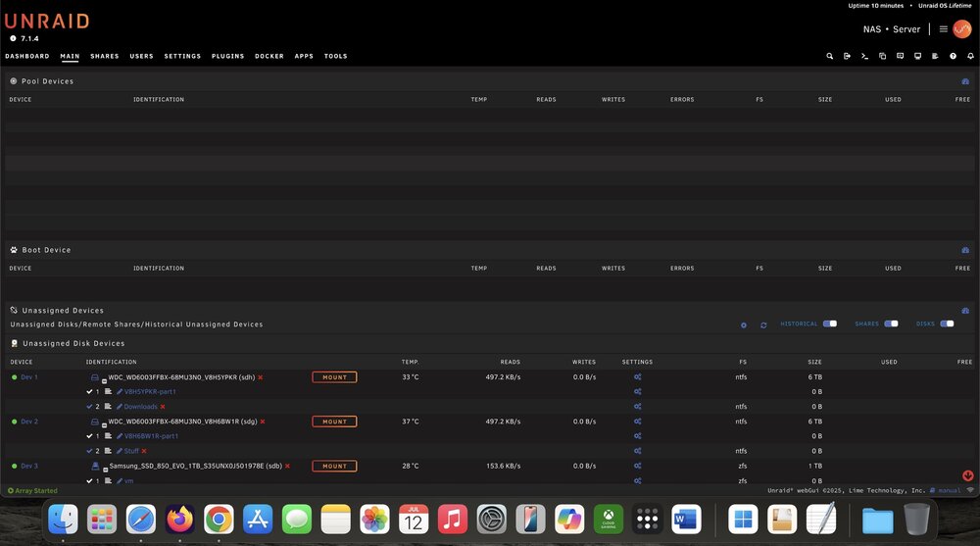This screenshot has height=546, width=980.
Task: Open the Shares tab
Action: (x=105, y=56)
